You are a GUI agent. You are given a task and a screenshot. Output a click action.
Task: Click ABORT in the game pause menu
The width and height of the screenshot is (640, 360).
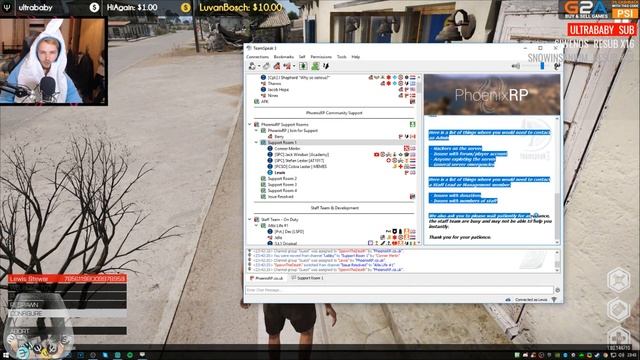point(67,331)
